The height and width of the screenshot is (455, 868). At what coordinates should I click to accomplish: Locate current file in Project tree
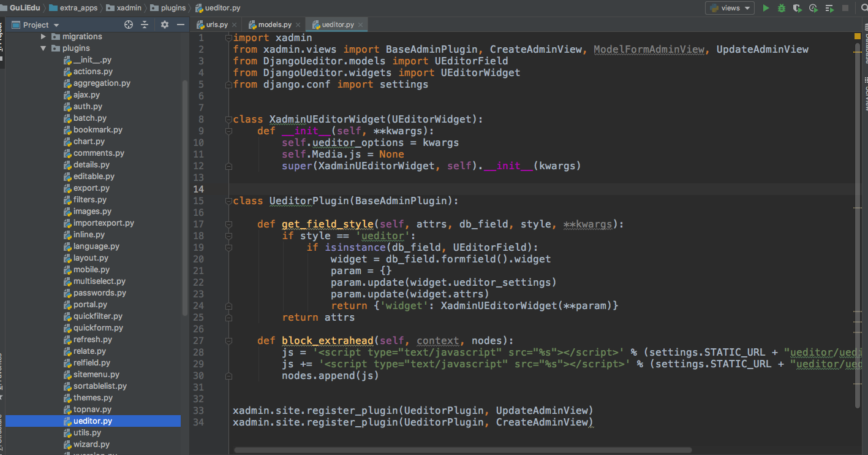click(129, 25)
